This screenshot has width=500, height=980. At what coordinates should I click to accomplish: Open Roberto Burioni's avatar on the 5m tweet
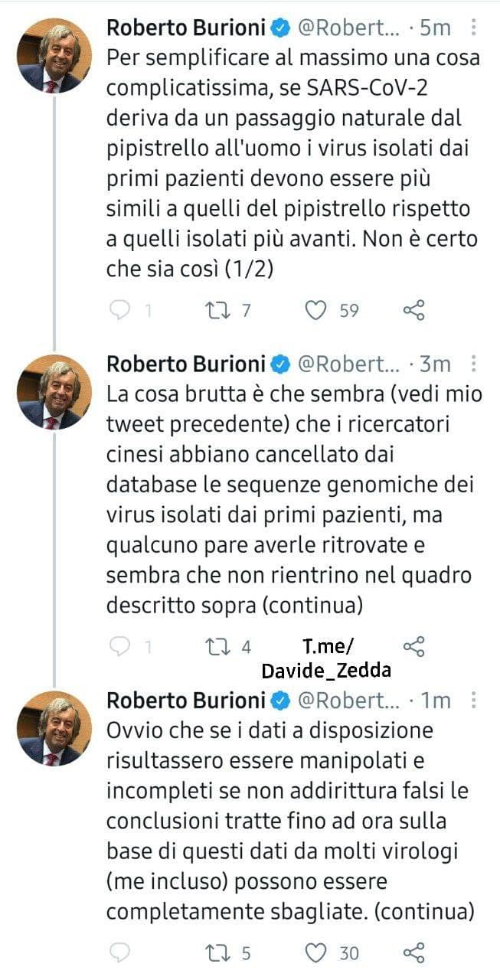coord(54,56)
